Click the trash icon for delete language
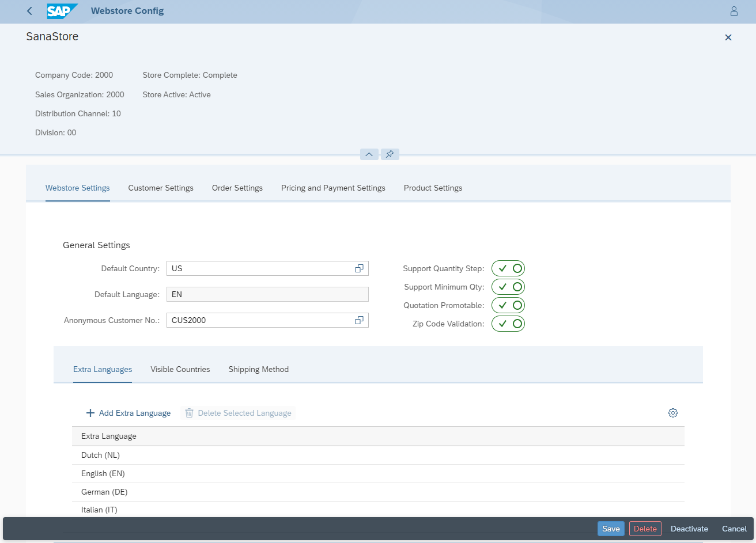 [x=189, y=413]
